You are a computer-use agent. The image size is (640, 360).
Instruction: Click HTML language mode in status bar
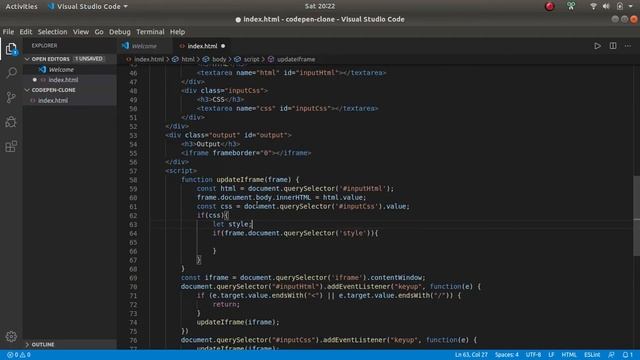tap(569, 355)
